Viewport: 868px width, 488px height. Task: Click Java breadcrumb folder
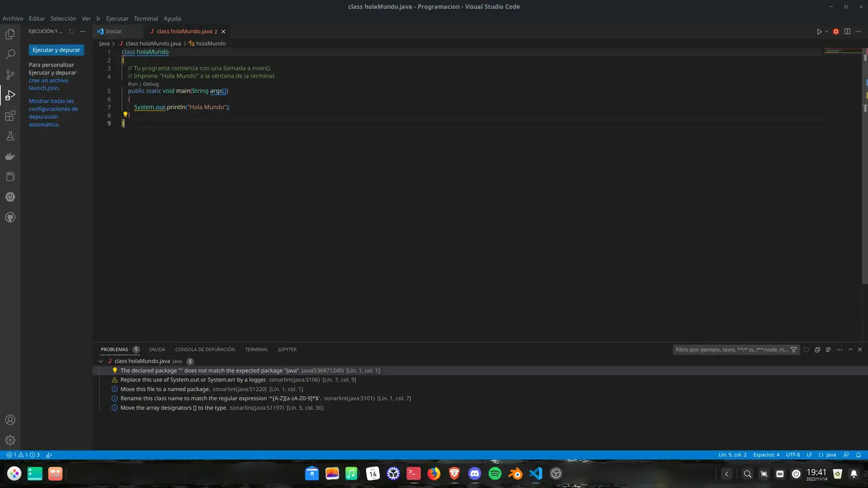point(104,44)
